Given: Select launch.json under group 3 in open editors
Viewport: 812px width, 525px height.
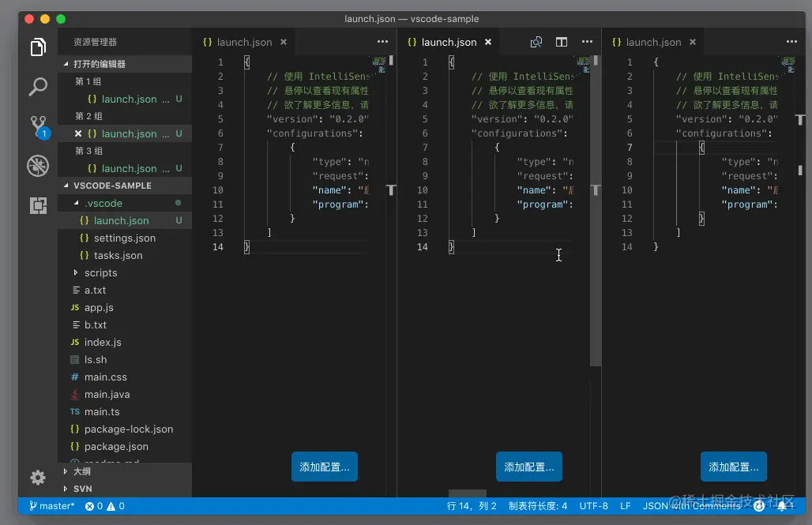Looking at the screenshot, I should coord(125,168).
